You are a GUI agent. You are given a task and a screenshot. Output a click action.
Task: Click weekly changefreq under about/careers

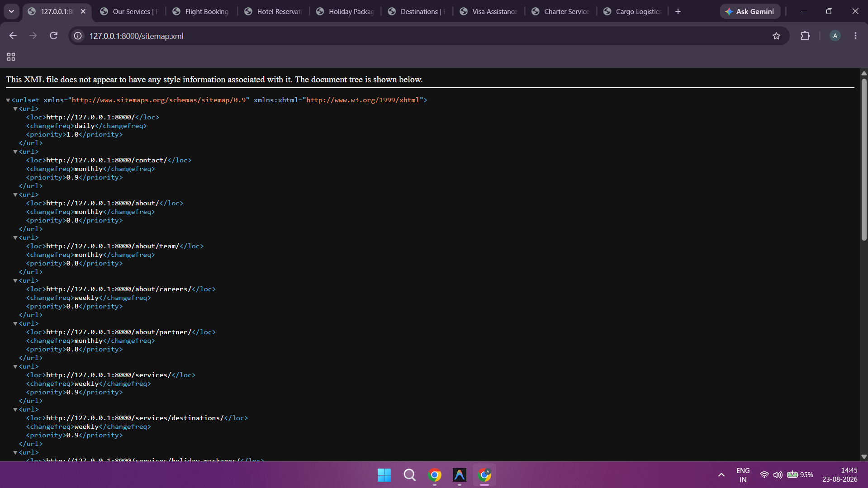point(86,298)
